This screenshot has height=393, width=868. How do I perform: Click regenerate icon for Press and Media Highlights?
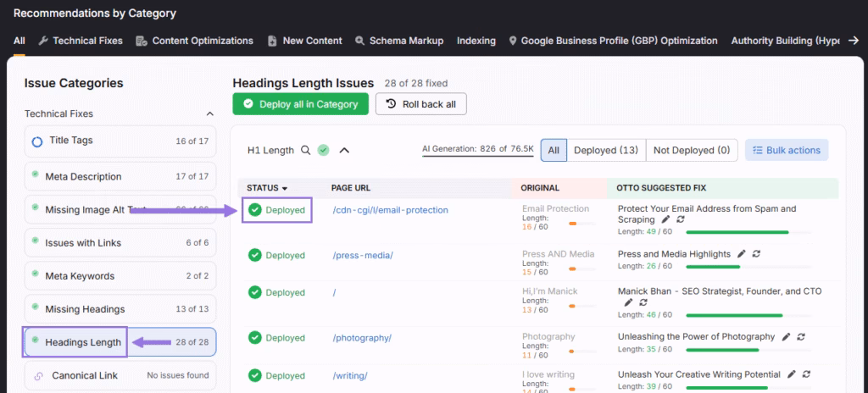point(756,254)
